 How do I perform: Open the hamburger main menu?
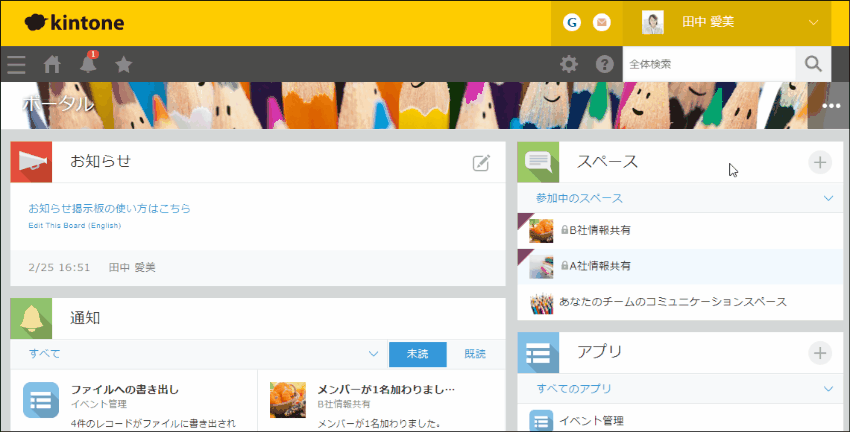(16, 65)
